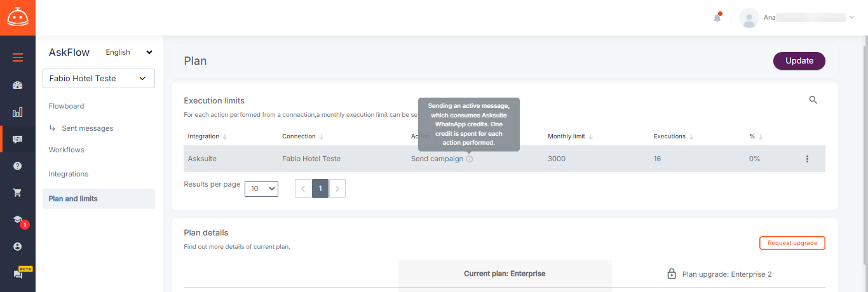This screenshot has width=868, height=292.
Task: Click the user avatar picture
Action: point(750,18)
